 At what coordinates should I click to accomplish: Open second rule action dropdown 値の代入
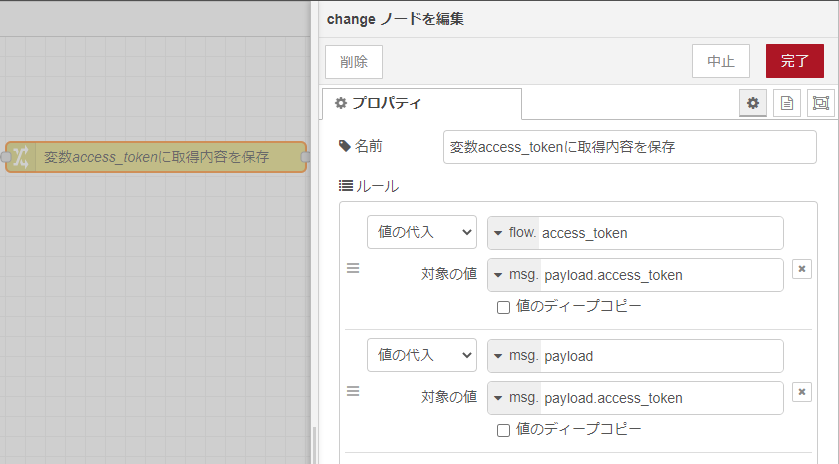click(422, 355)
